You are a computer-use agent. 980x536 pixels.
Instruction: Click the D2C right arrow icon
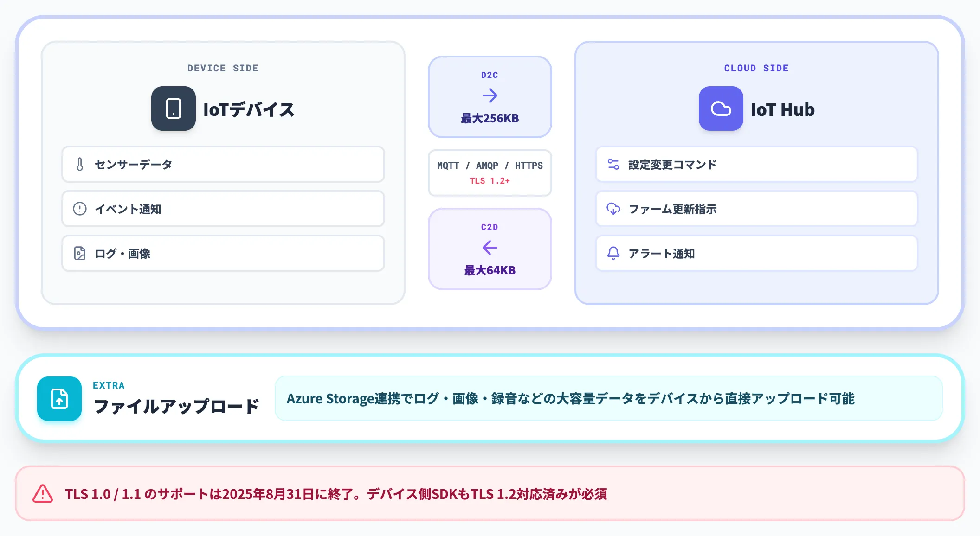[x=490, y=96]
